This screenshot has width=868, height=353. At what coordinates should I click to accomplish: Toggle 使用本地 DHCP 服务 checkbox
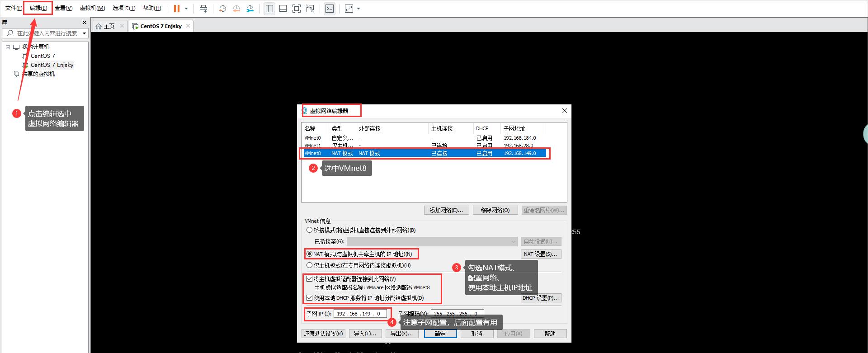pyautogui.click(x=309, y=298)
